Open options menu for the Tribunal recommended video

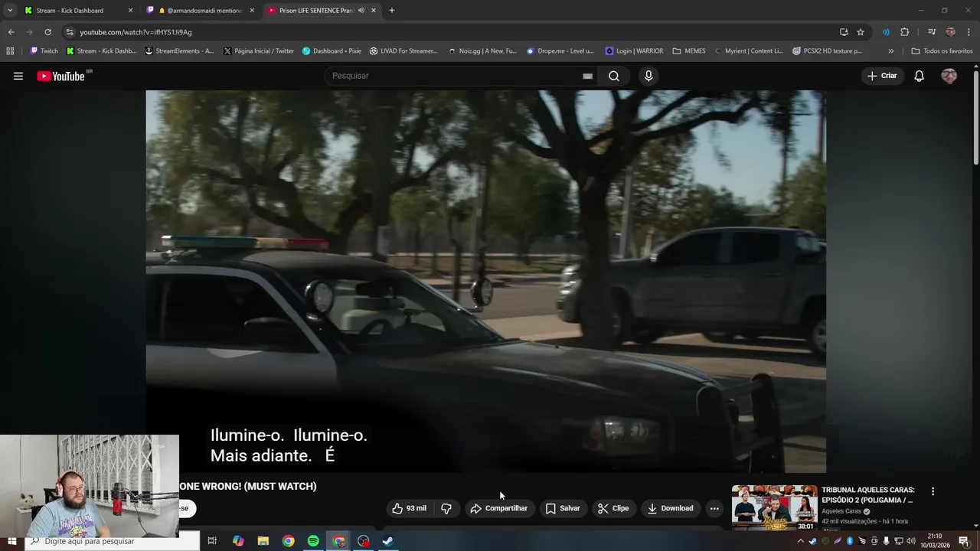(933, 491)
